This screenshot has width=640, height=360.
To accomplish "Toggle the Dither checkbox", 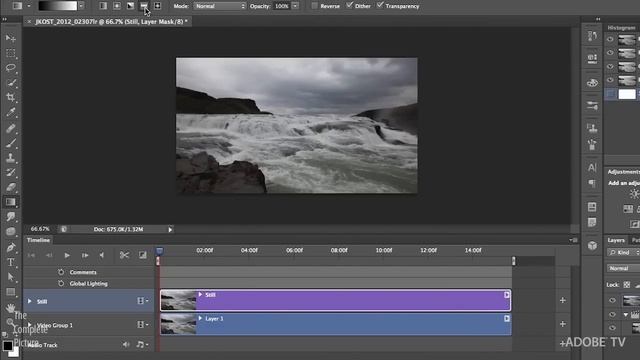I will point(349,5).
